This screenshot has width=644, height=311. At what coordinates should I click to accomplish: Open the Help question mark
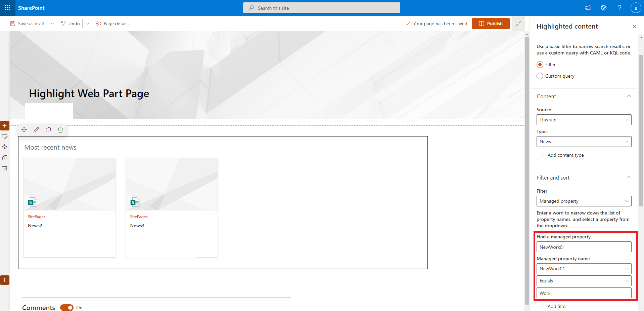click(x=620, y=8)
